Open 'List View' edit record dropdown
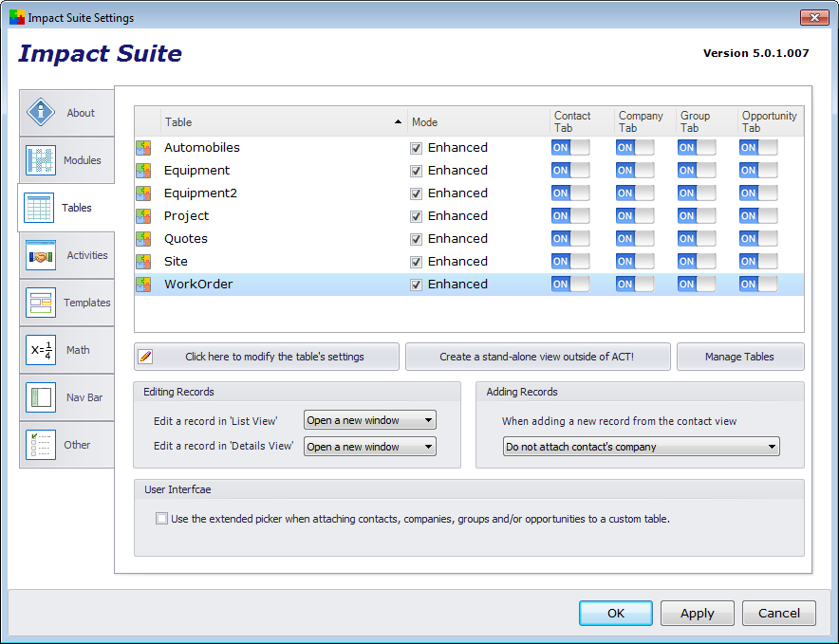 pos(370,420)
